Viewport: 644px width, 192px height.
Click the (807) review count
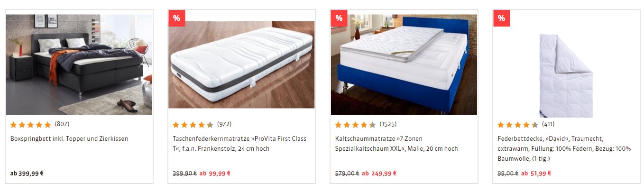(x=62, y=124)
